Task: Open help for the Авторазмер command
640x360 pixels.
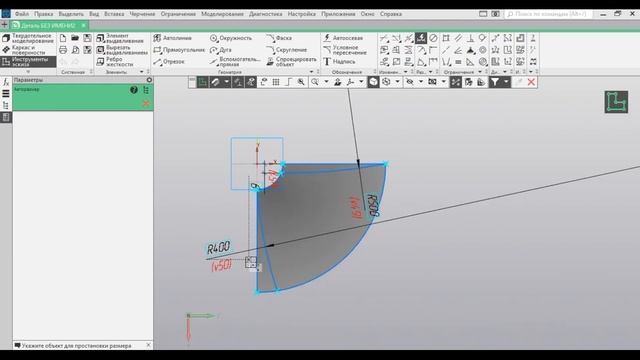Action: click(x=133, y=90)
